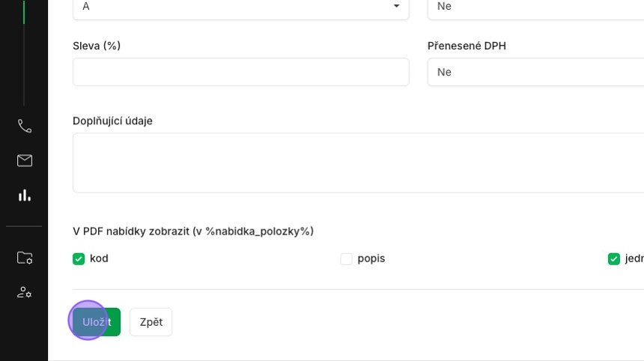
Task: Enable the popis checkbox
Action: point(346,258)
